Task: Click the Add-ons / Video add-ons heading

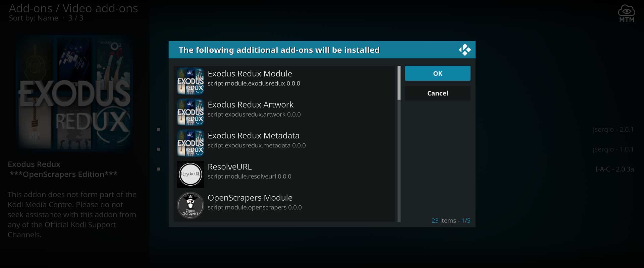Action: 73,8
